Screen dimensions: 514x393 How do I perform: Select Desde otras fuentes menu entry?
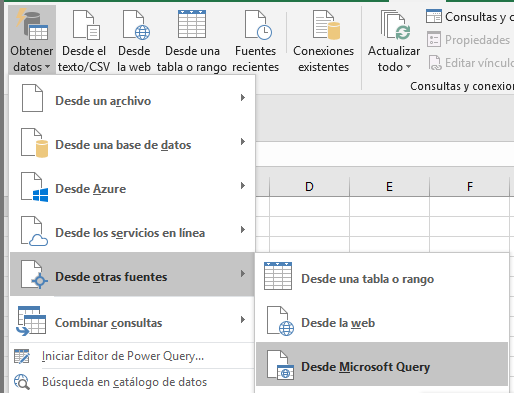pyautogui.click(x=132, y=274)
